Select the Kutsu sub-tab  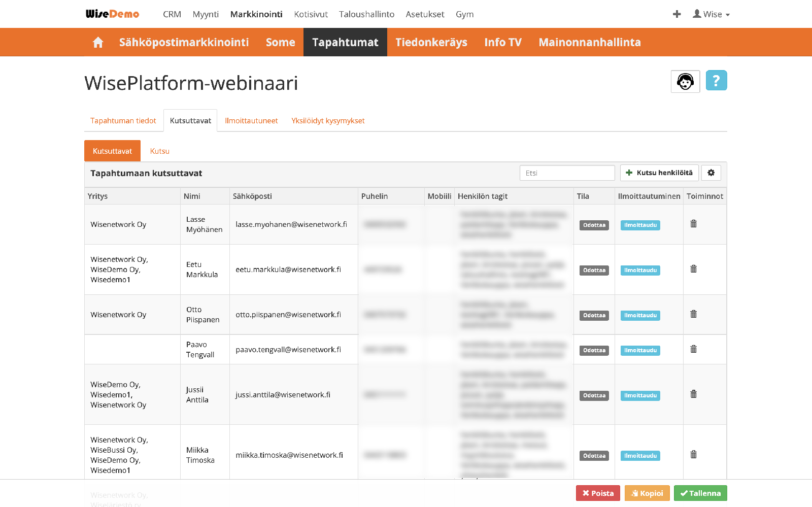(x=160, y=151)
